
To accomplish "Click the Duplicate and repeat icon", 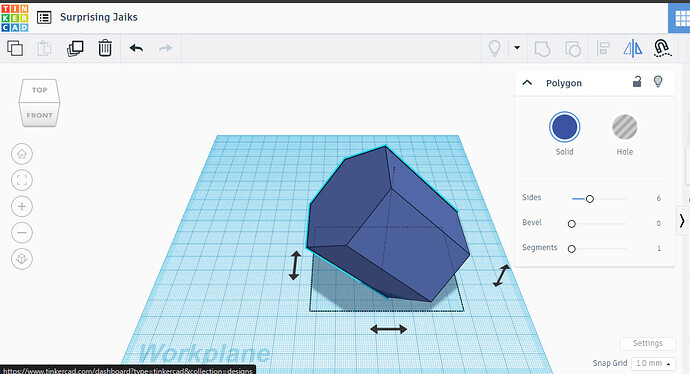I will (75, 48).
